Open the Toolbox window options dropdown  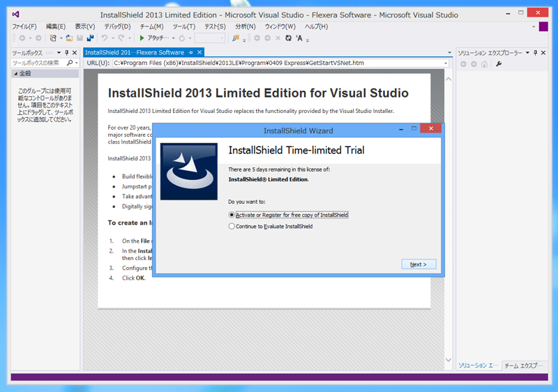coord(59,52)
